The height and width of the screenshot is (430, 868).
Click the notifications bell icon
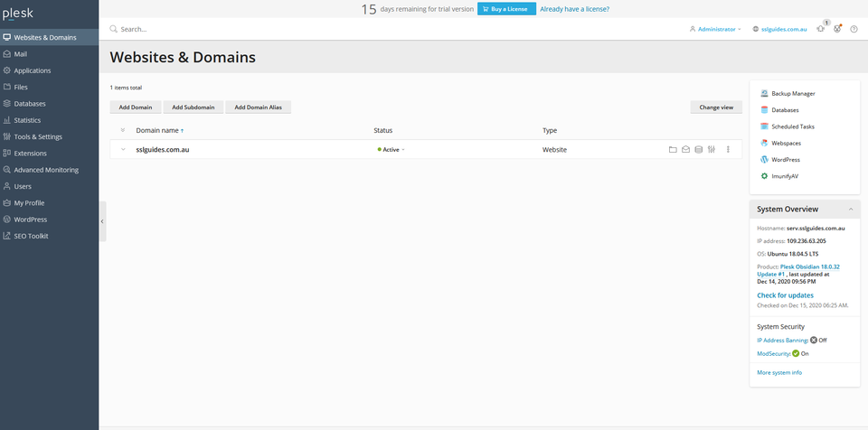click(x=820, y=29)
